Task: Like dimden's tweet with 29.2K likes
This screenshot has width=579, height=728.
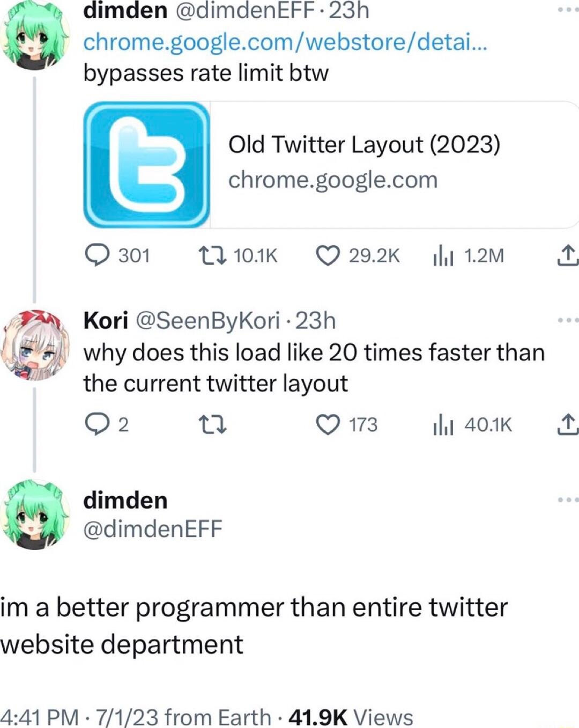Action: pyautogui.click(x=328, y=256)
